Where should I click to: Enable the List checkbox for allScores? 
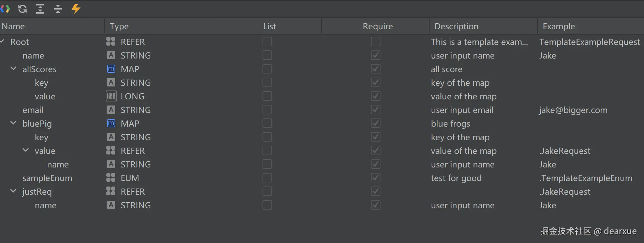tap(267, 69)
